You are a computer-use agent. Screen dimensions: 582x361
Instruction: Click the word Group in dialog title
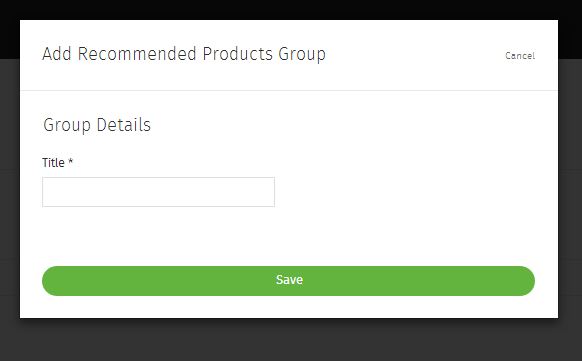click(x=302, y=55)
